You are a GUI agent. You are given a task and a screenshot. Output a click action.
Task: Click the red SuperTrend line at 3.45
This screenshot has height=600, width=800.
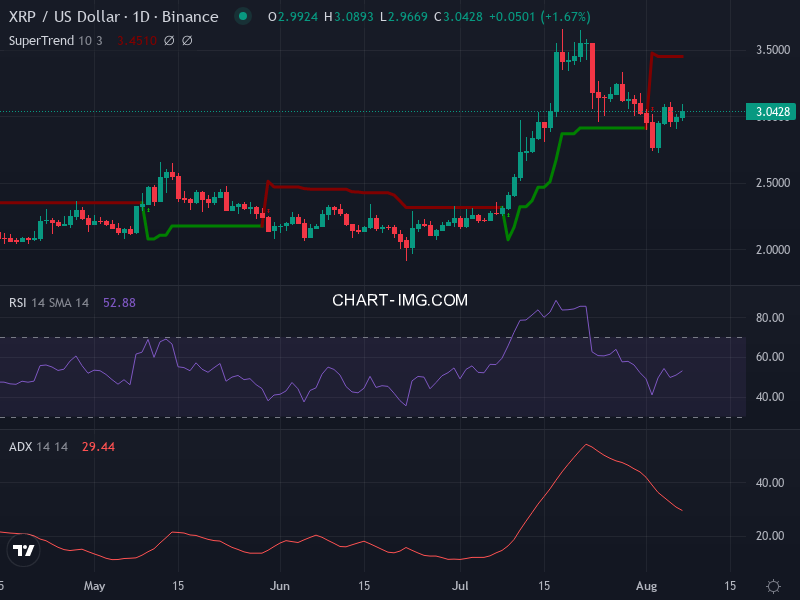[x=668, y=56]
